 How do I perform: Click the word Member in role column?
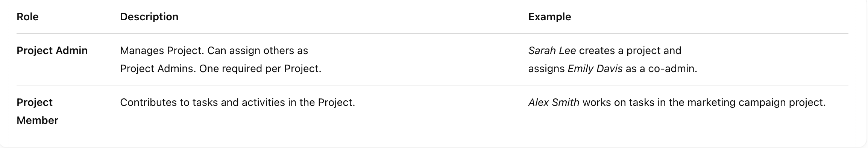click(x=37, y=121)
